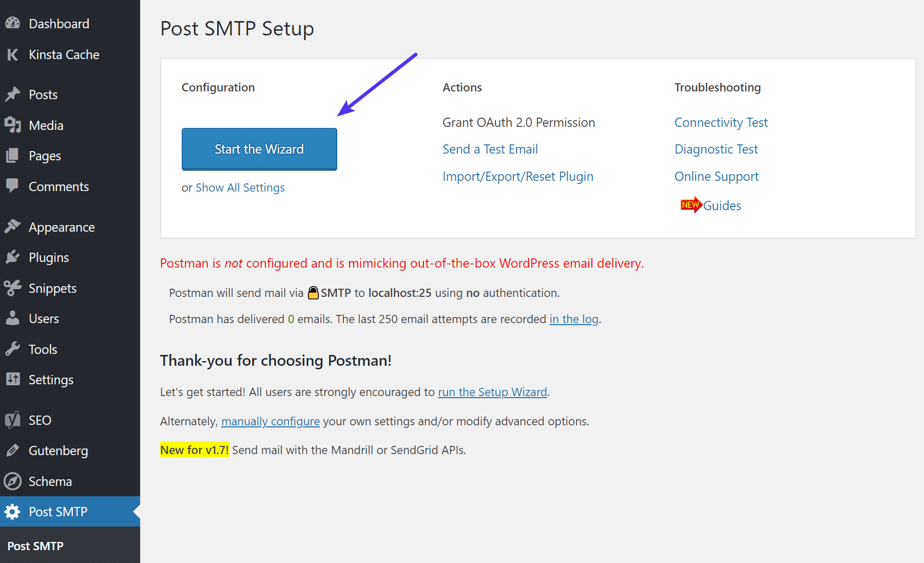
Task: Click the Kinsta Cache K icon
Action: (12, 54)
